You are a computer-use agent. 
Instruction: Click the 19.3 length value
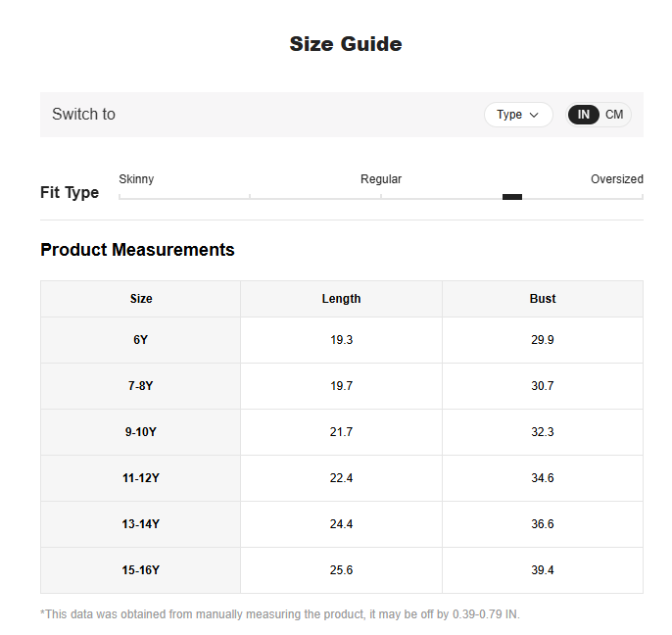pyautogui.click(x=341, y=340)
